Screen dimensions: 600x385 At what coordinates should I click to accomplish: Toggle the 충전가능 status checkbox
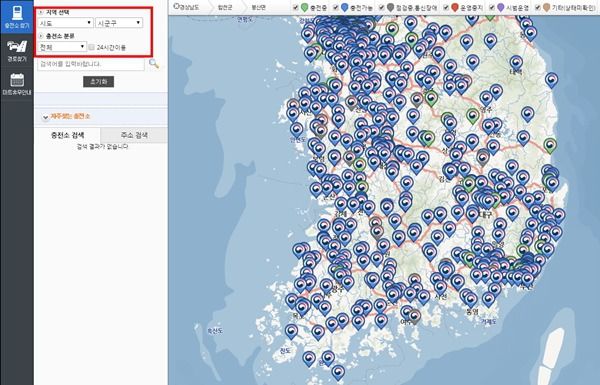(x=336, y=7)
